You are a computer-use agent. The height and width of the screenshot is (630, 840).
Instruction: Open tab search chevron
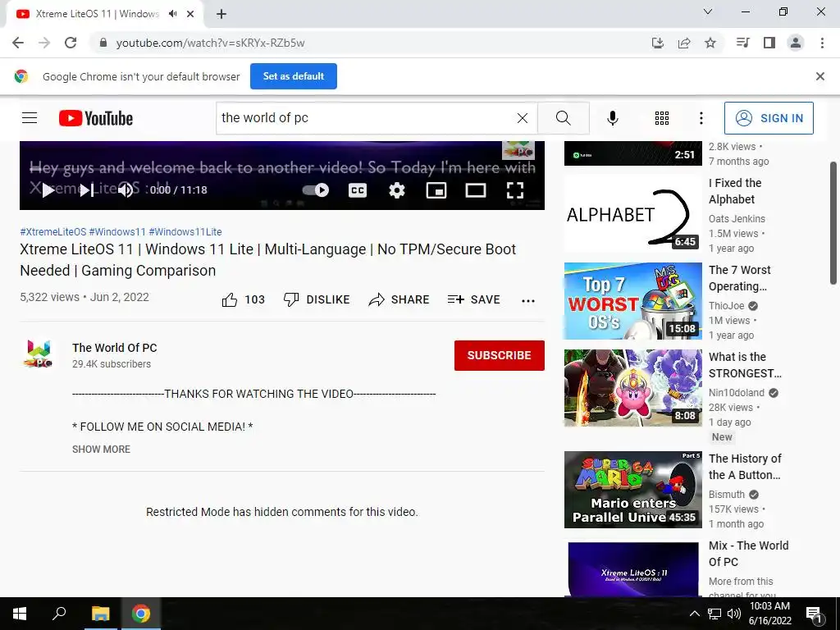(x=708, y=11)
